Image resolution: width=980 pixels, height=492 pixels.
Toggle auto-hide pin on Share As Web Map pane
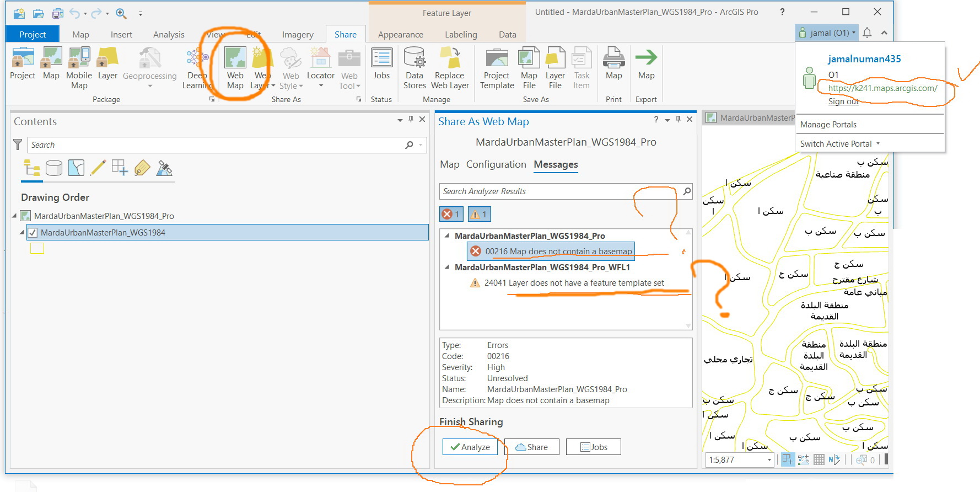tap(678, 119)
